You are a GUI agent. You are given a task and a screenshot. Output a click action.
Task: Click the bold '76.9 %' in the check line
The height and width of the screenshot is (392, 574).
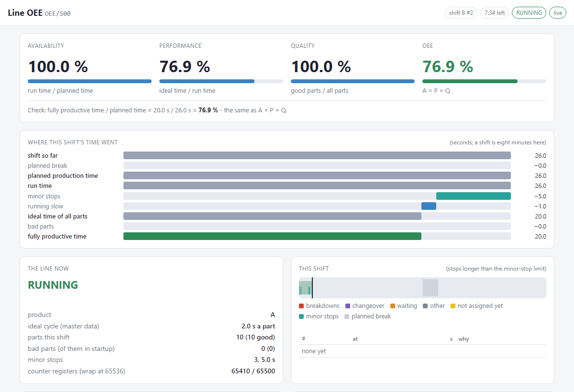point(208,110)
